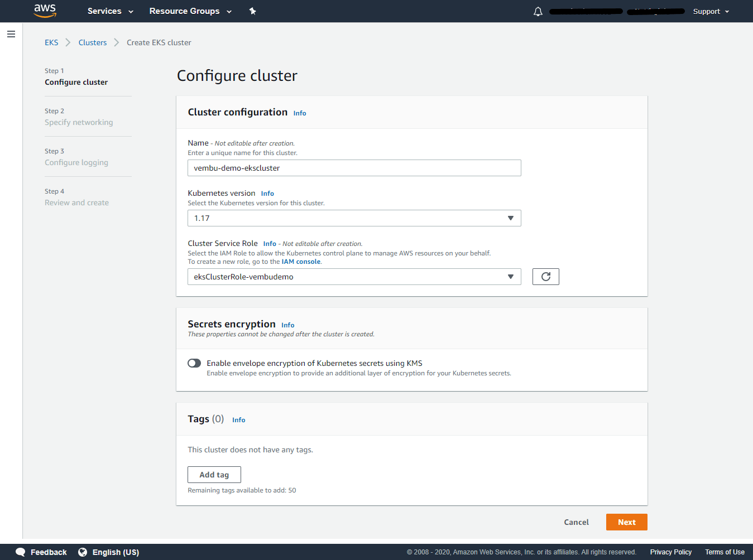This screenshot has height=560, width=753.
Task: Open Info link beside Secrets encryption
Action: click(288, 325)
